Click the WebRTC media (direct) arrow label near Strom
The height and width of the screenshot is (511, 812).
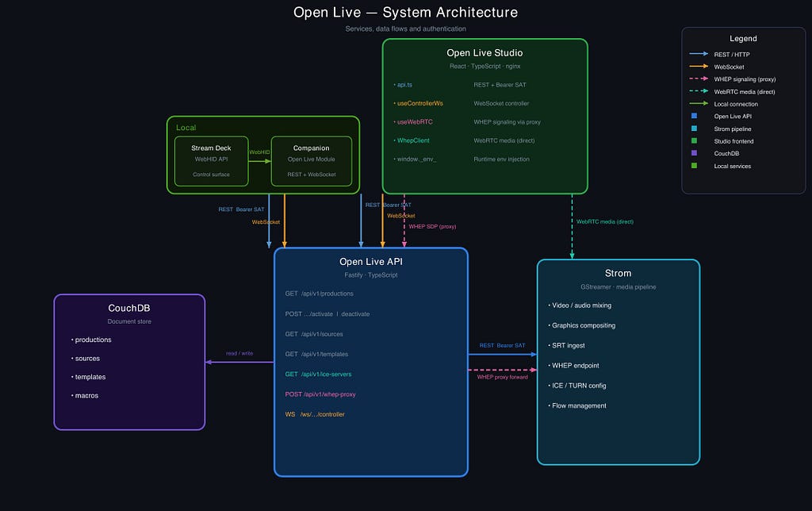[605, 222]
